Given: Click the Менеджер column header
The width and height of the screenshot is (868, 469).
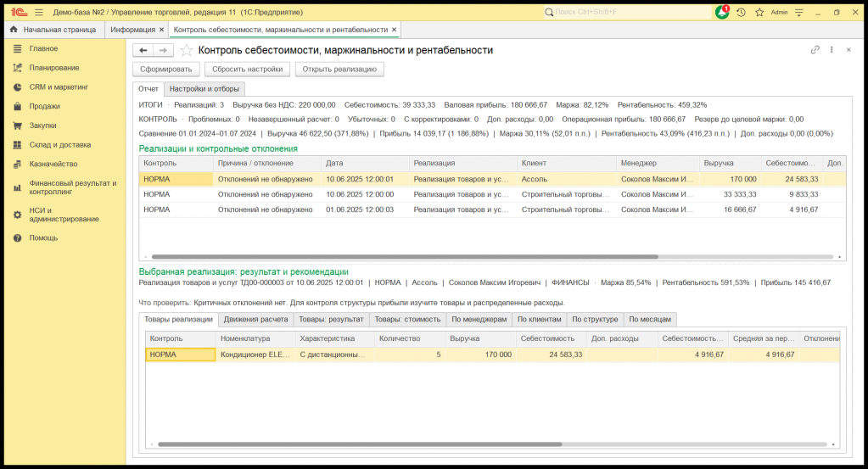Looking at the screenshot, I should (x=658, y=163).
